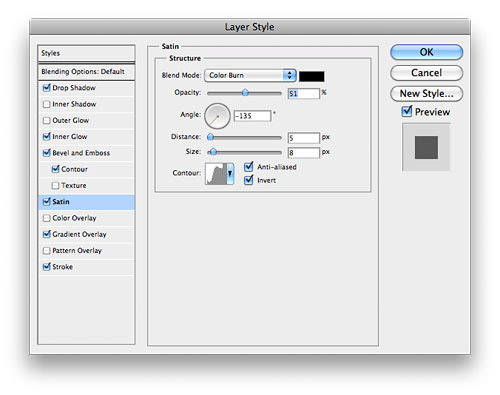This screenshot has height=395, width=500.
Task: Click the Cancel button
Action: (x=427, y=73)
